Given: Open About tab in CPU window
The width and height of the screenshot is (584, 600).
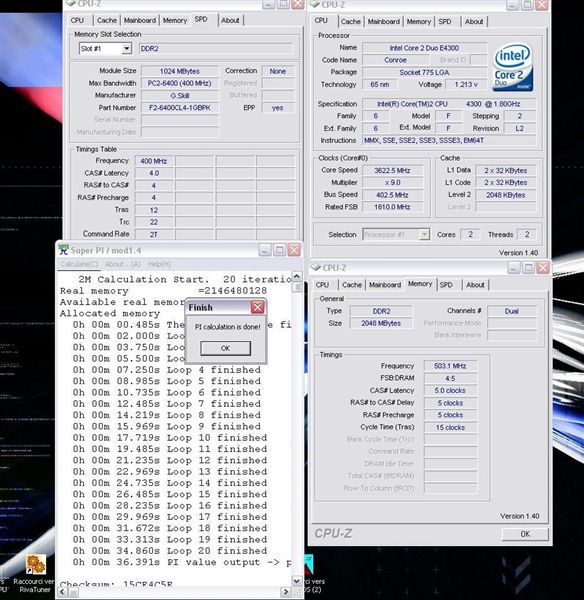Looking at the screenshot, I should (474, 21).
